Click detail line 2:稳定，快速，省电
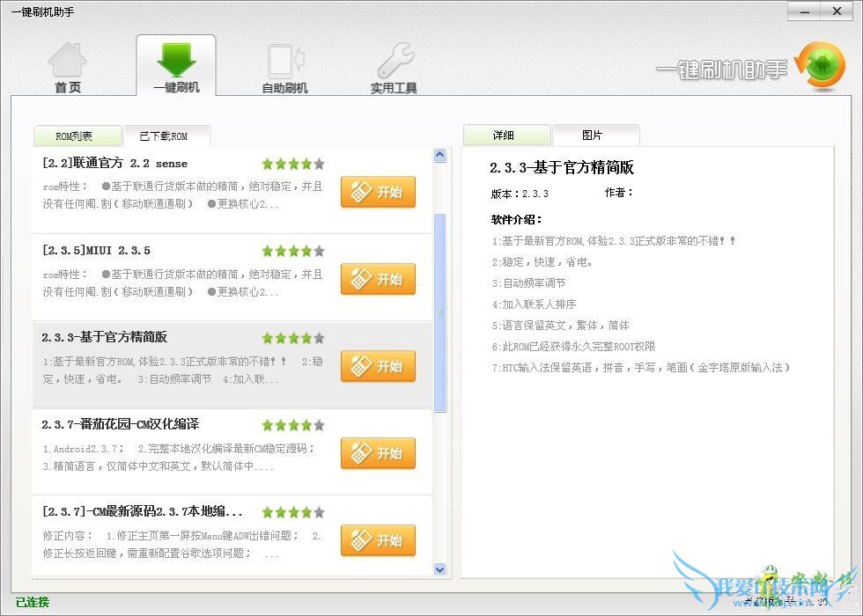 point(542,262)
